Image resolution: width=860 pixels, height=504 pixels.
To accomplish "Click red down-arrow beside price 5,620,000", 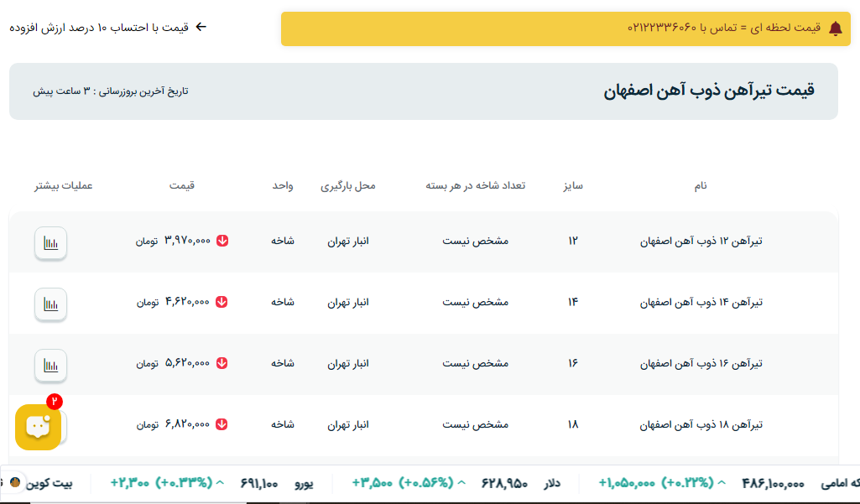I will [222, 363].
